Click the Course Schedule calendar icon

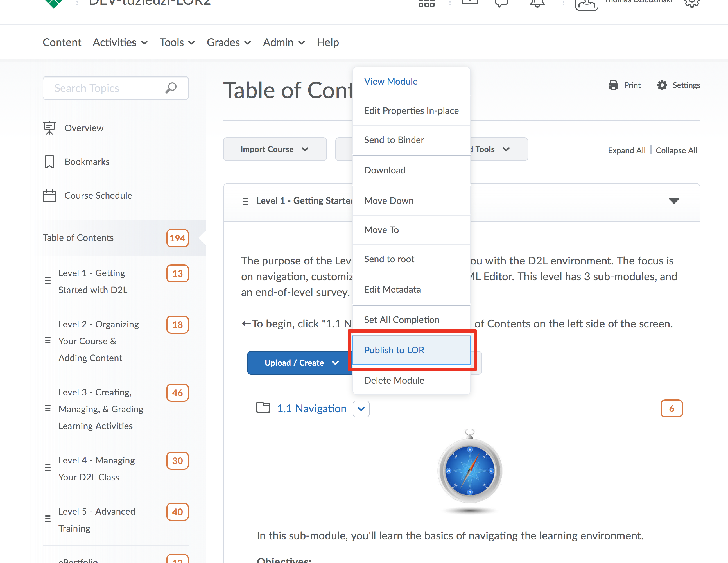click(49, 195)
